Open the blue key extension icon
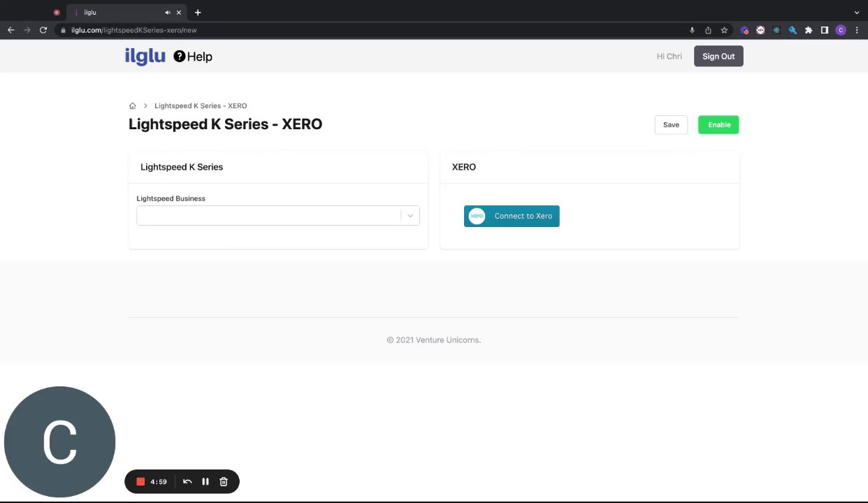Image resolution: width=868 pixels, height=503 pixels. 793,30
